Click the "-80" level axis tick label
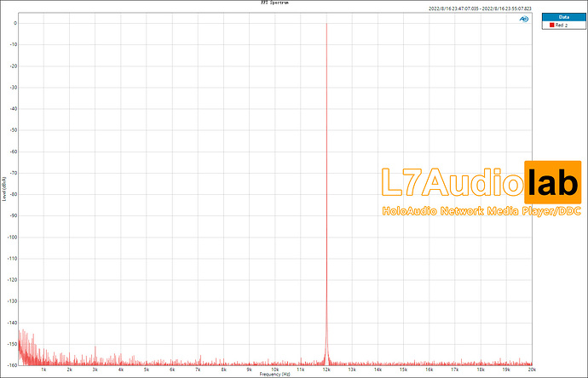Screen dimensions: 588x378 coord(14,194)
